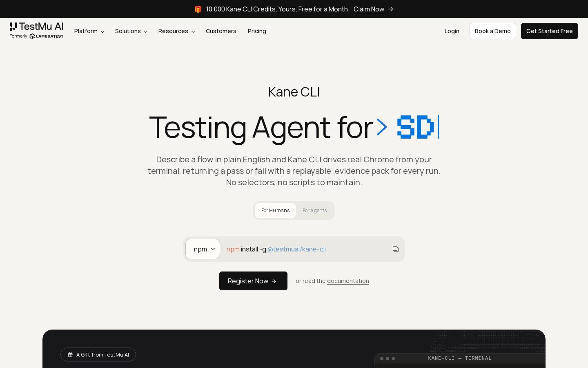Viewport: 588px width, 368px height.
Task: Open the documentation link
Action: [x=348, y=281]
